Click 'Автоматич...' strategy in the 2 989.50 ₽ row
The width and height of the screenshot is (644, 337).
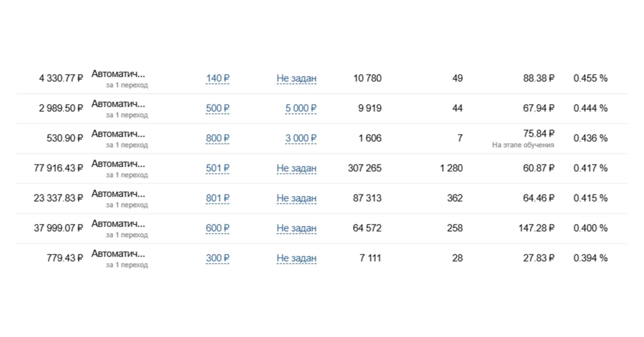(118, 104)
